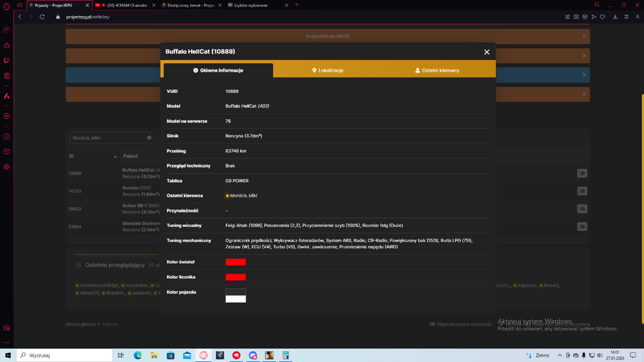
Task: Switch to the Lokalizacja tab
Action: [x=328, y=70]
